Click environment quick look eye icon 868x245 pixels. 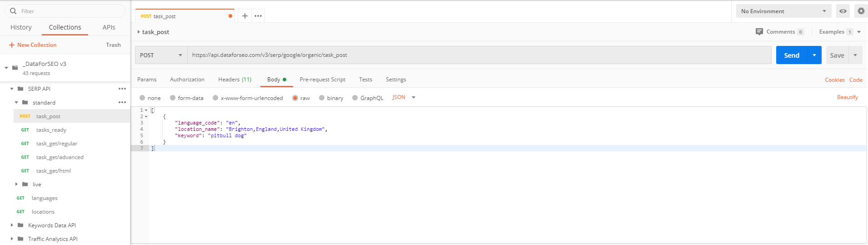point(843,11)
